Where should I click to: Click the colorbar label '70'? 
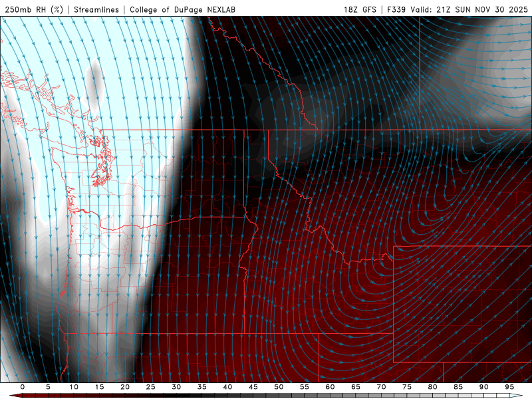point(381,387)
